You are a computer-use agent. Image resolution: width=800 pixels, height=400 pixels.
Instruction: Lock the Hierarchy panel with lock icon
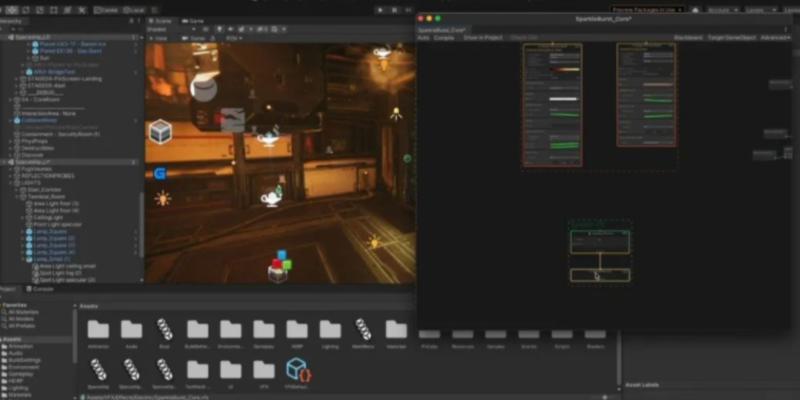tap(132, 21)
